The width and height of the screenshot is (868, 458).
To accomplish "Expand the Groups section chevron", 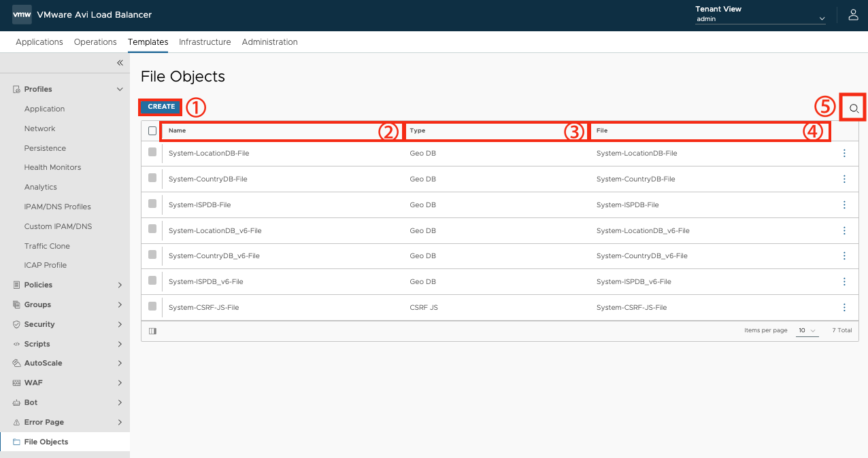I will 120,305.
